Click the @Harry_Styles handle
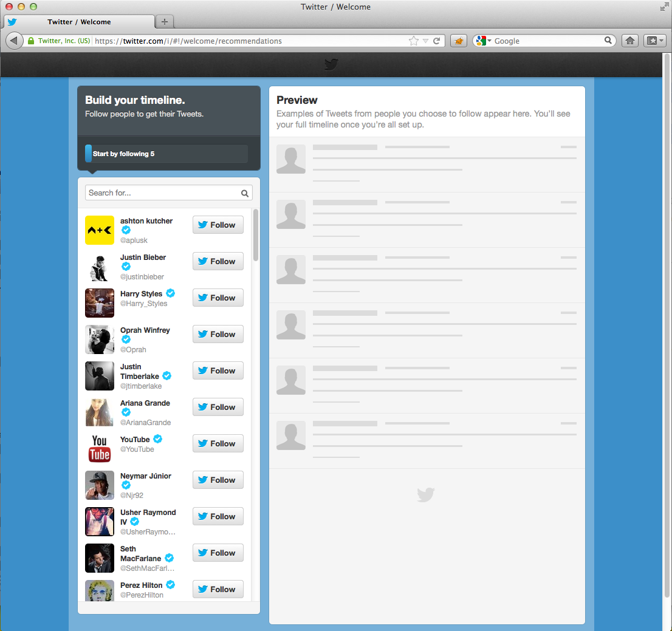Image resolution: width=672 pixels, height=631 pixels. click(x=143, y=303)
